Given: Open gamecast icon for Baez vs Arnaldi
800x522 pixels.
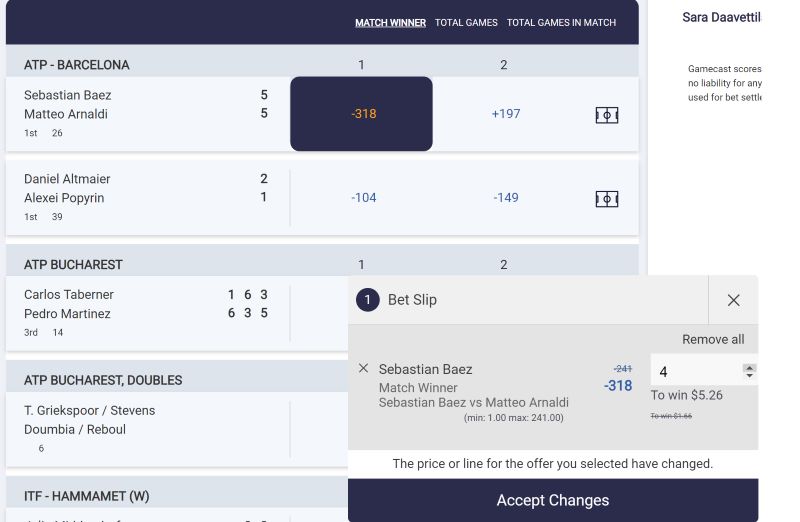Looking at the screenshot, I should pos(607,115).
